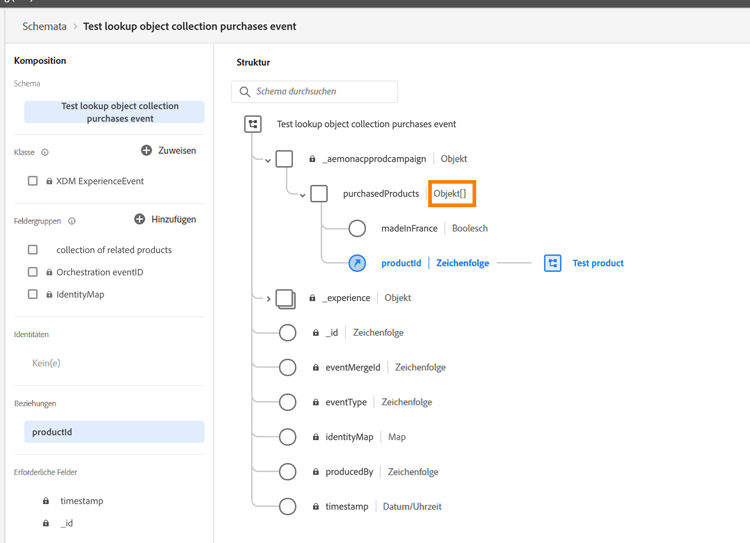Expand the _experience object node
The height and width of the screenshot is (543, 750).
coord(268,298)
